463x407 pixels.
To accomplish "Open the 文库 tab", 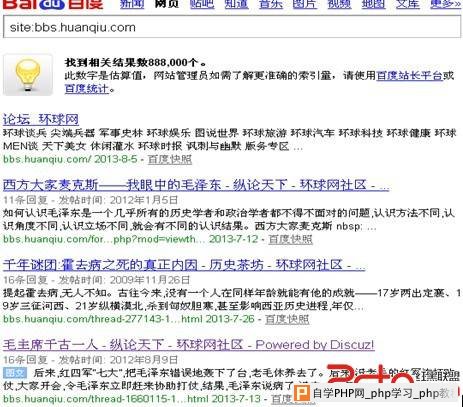I will 408,4.
